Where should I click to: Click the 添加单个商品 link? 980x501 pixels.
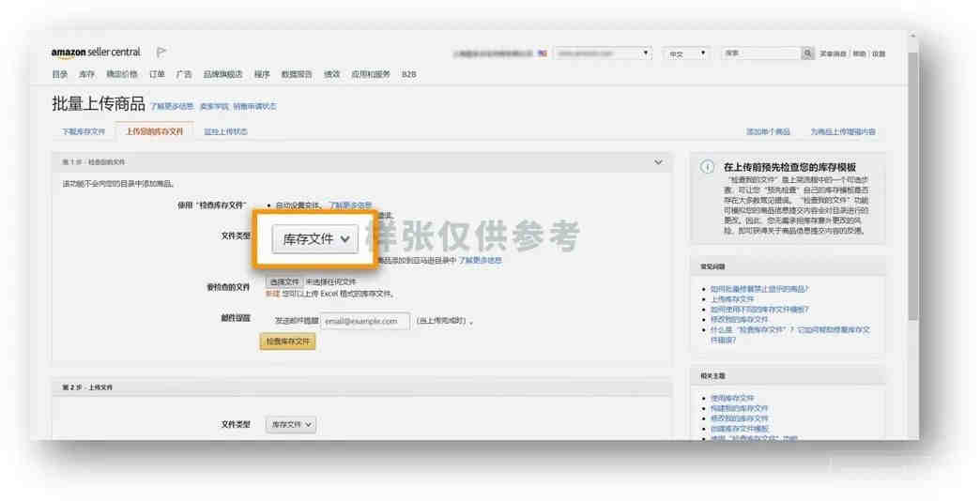[768, 131]
